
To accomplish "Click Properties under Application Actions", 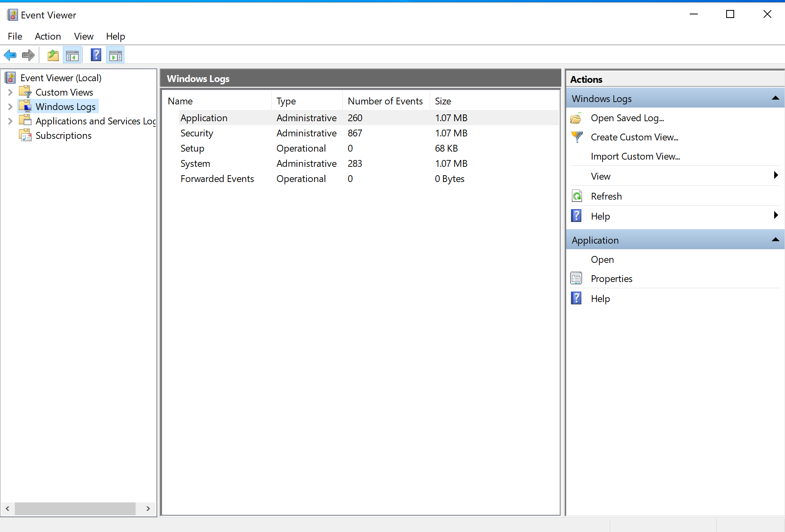I will coord(611,278).
